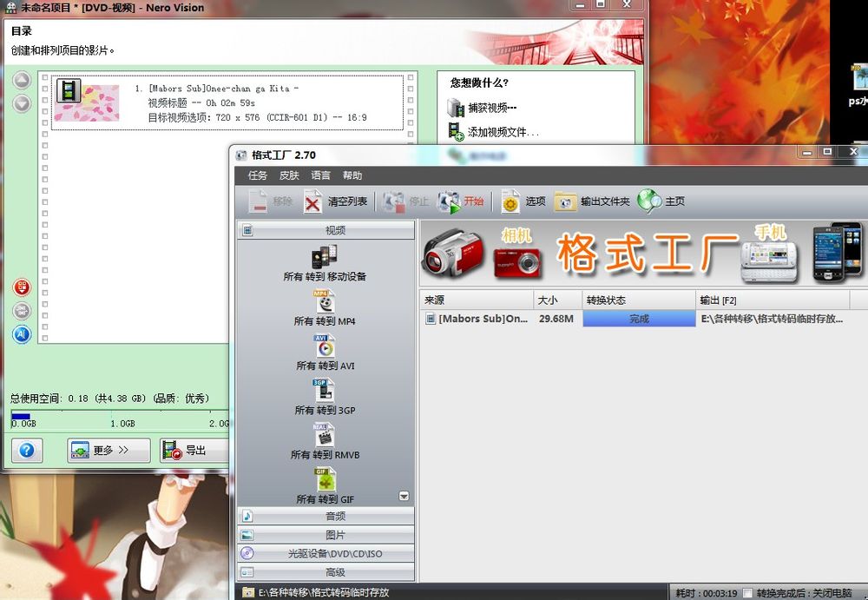868x600 pixels.
Task: Collapse the Video (视频) category header
Action: point(325,230)
